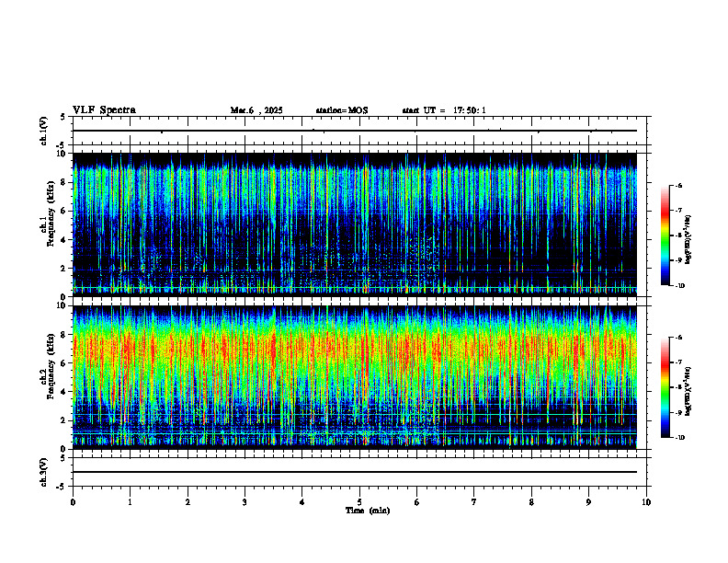The height and width of the screenshot is (563, 728).
Task: Click the ch.1 spectrogram color scale bar
Action: 665,236
